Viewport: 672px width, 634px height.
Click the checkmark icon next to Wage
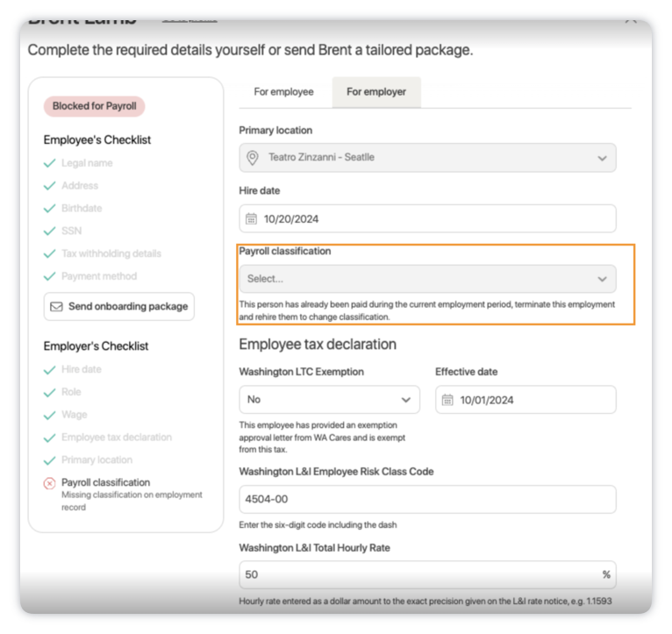click(x=50, y=415)
